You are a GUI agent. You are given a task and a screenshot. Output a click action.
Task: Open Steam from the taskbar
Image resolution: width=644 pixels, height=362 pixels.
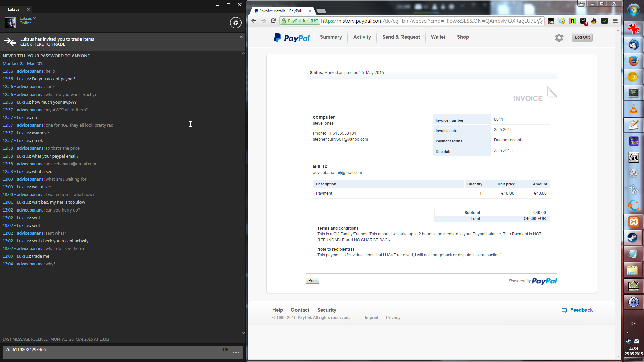tap(633, 238)
